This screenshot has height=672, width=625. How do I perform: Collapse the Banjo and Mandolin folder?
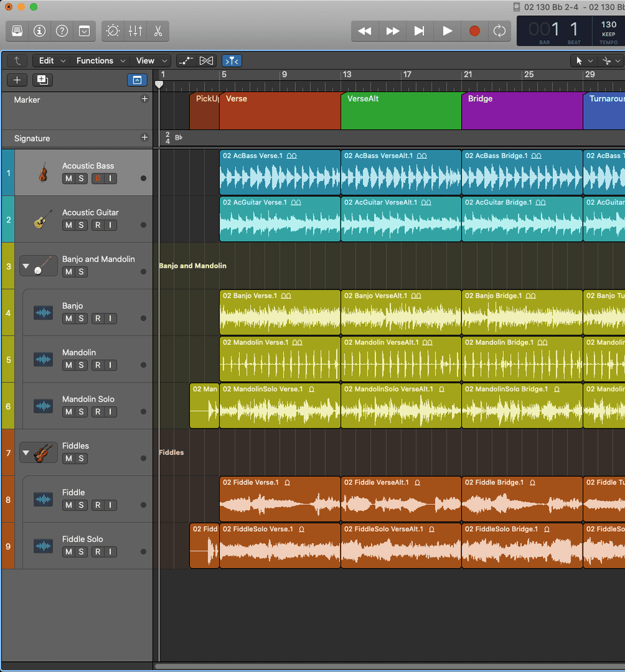click(x=26, y=266)
